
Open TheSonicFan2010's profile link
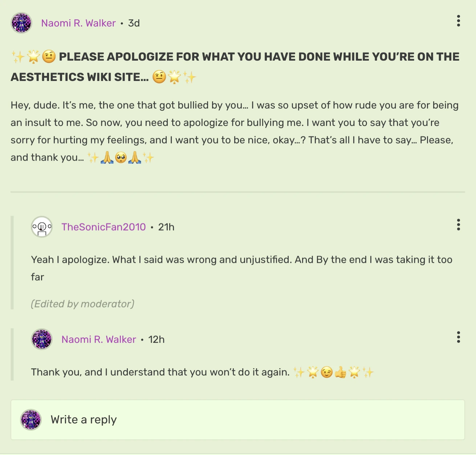coord(103,227)
